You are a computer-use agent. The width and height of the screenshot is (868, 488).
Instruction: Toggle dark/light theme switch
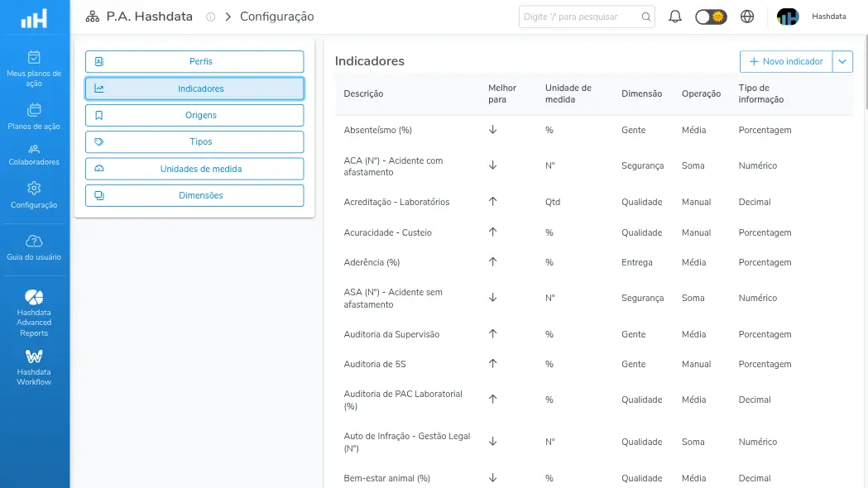pyautogui.click(x=711, y=17)
